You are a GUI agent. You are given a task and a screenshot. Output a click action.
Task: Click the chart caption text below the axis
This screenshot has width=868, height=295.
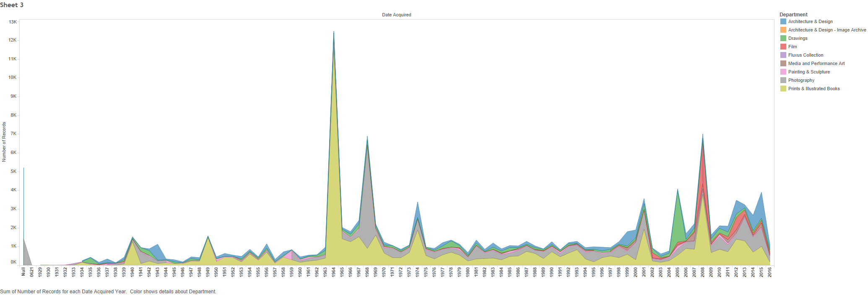(x=108, y=292)
